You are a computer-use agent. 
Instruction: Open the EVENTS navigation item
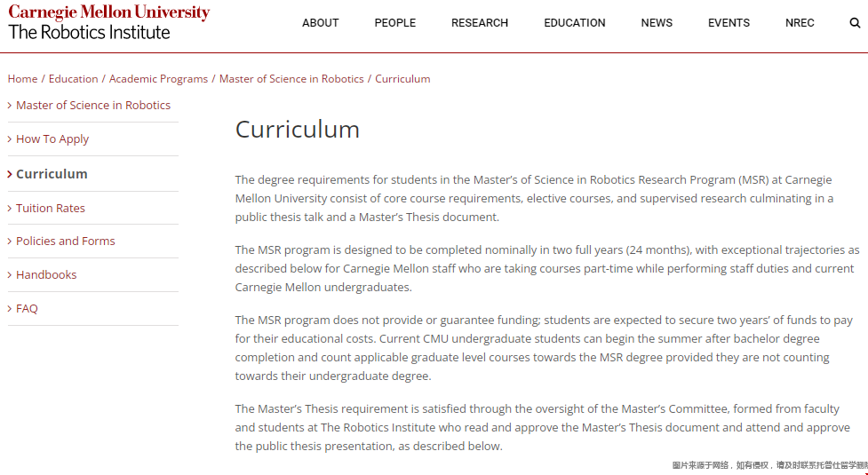pos(729,23)
